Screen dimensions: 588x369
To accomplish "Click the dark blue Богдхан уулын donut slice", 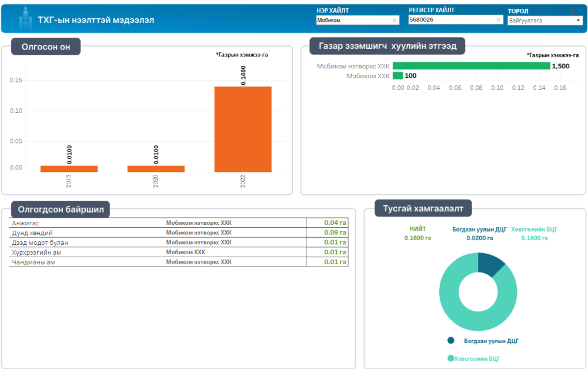I will click(490, 264).
